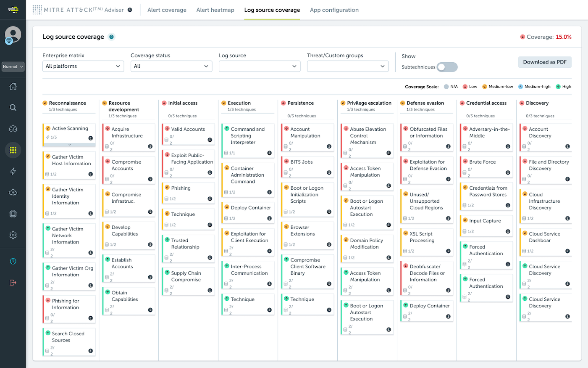This screenshot has width=588, height=368.
Task: Open the search icon in sidebar
Action: (13, 108)
